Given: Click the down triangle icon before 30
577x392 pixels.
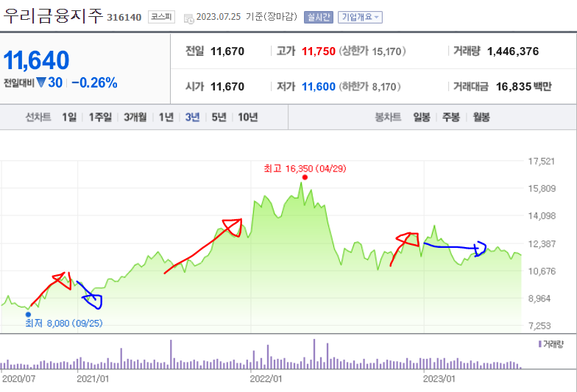Looking at the screenshot, I should pos(41,82).
